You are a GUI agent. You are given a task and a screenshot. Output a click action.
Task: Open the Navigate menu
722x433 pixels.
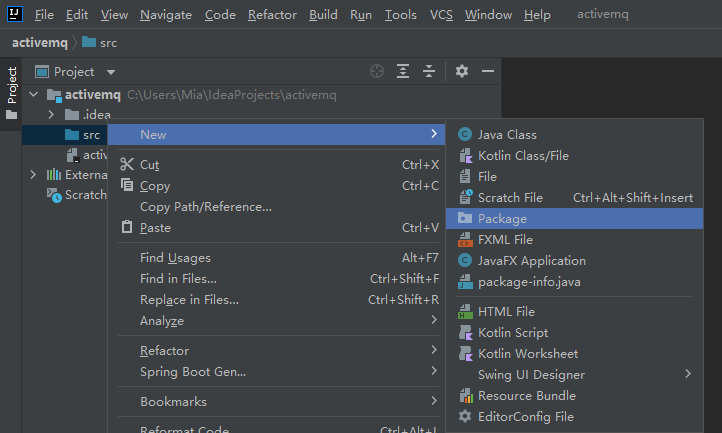coord(166,15)
